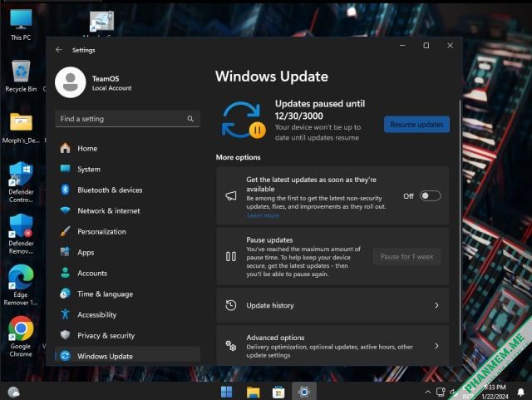Open System settings page
532x400 pixels.
pos(127,169)
